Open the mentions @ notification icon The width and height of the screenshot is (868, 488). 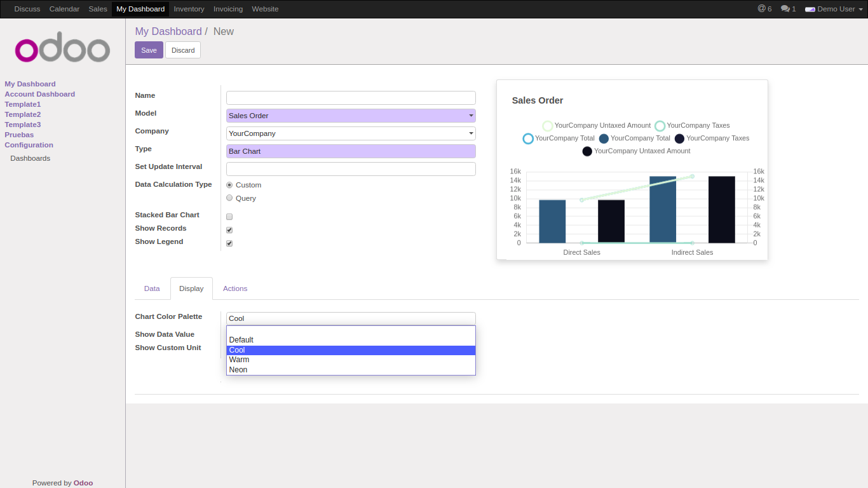[761, 9]
